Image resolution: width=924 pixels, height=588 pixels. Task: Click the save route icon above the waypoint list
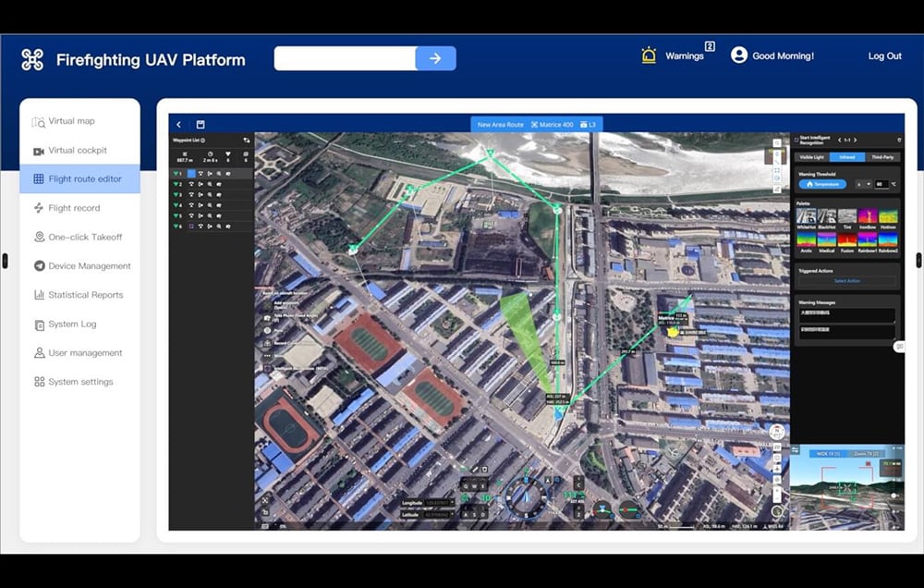pyautogui.click(x=200, y=125)
